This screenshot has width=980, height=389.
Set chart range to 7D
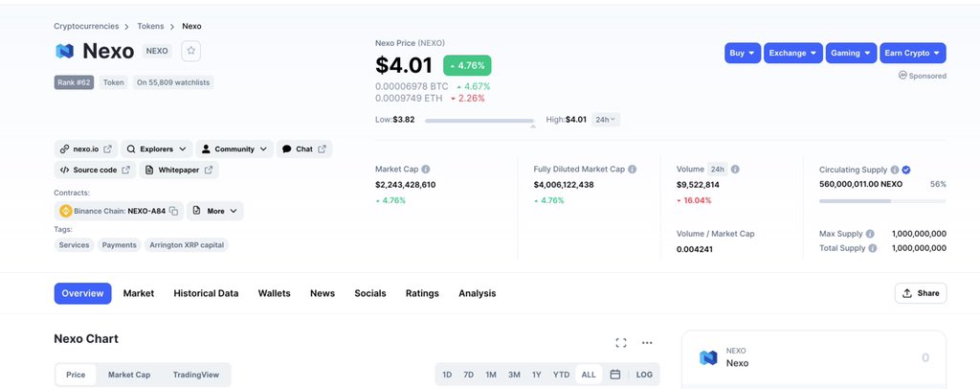coord(469,375)
